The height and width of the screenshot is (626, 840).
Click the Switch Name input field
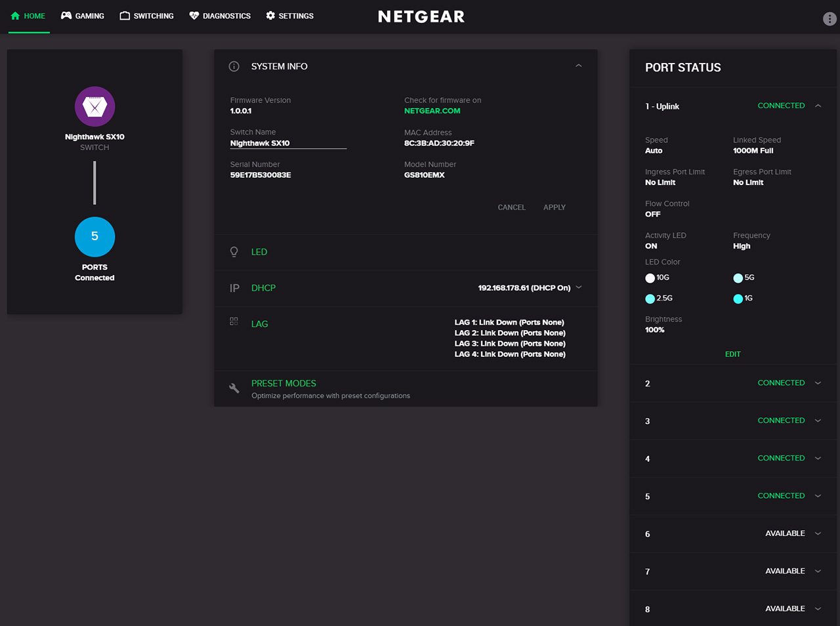point(288,143)
